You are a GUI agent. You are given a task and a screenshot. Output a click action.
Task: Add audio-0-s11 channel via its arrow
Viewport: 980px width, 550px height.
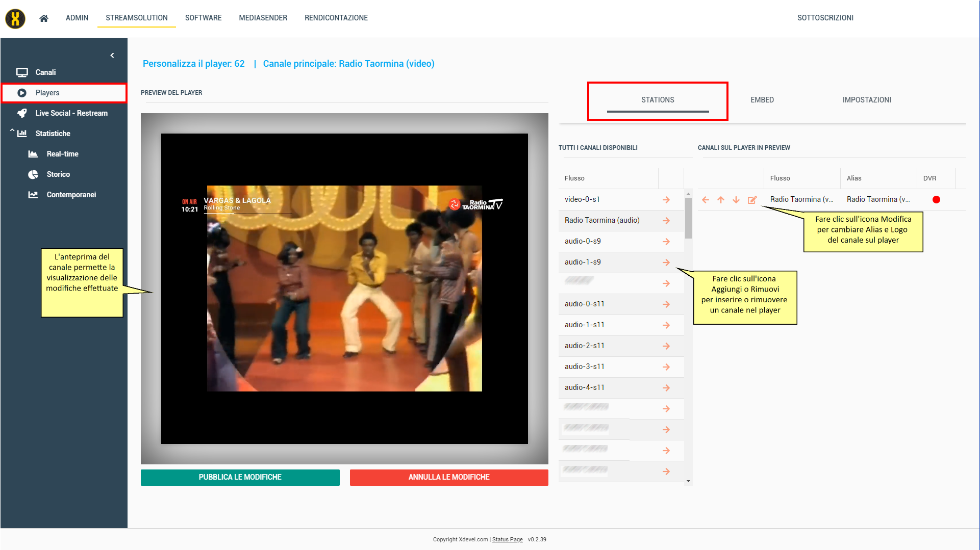pyautogui.click(x=666, y=304)
